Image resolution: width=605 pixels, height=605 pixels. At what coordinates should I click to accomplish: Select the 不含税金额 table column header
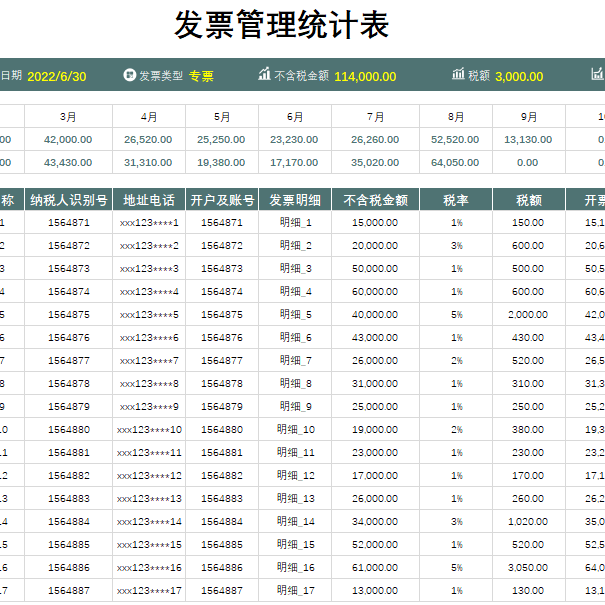pos(375,199)
